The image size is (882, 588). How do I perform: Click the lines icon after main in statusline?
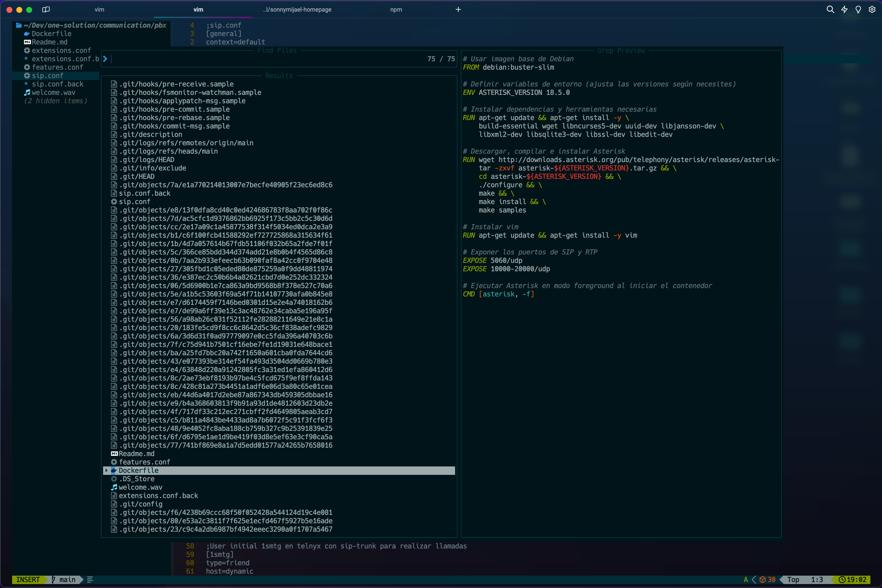(90, 579)
